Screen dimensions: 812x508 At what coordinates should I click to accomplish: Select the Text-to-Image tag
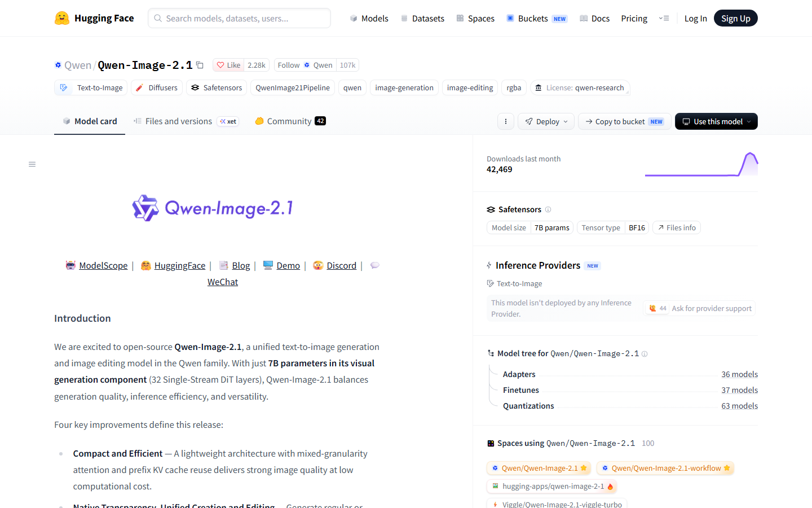pyautogui.click(x=91, y=87)
